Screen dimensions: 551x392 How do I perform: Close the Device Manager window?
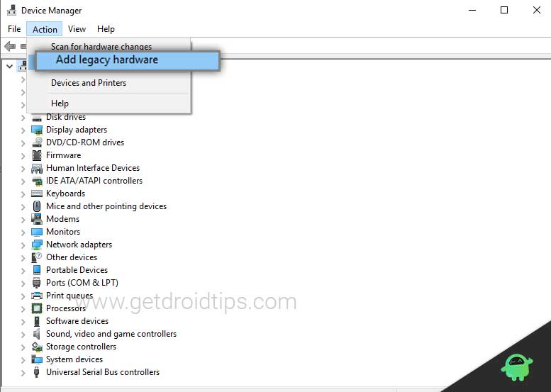click(x=537, y=10)
